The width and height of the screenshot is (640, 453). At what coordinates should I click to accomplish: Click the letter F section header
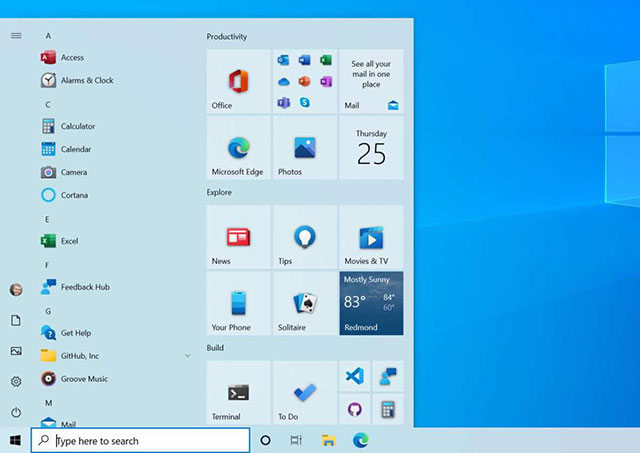click(x=47, y=265)
